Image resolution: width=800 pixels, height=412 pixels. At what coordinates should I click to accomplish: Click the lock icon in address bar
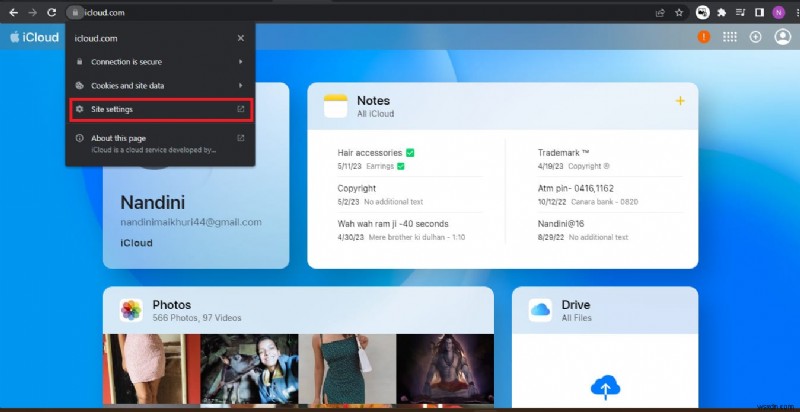point(75,12)
